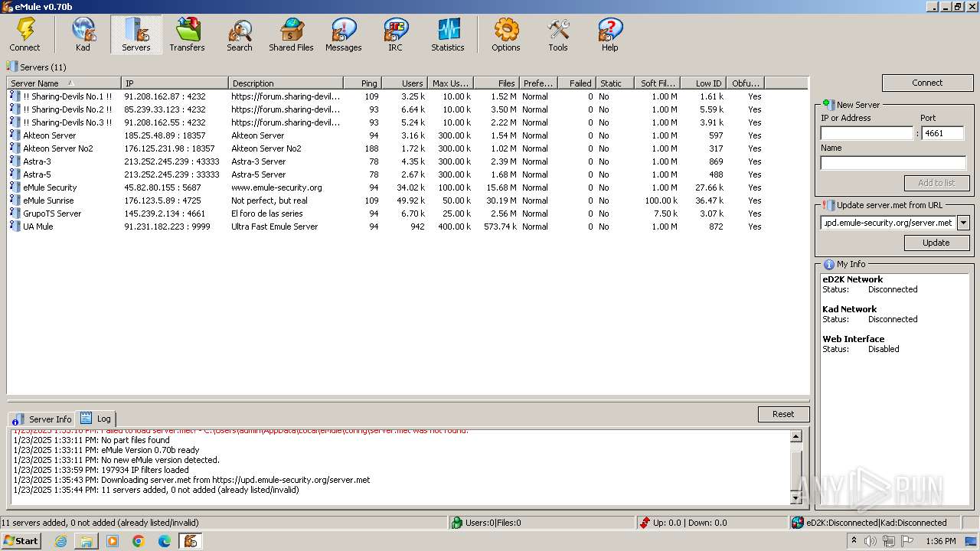Reset the log with Reset button
Viewport: 980px width, 551px height.
783,414
